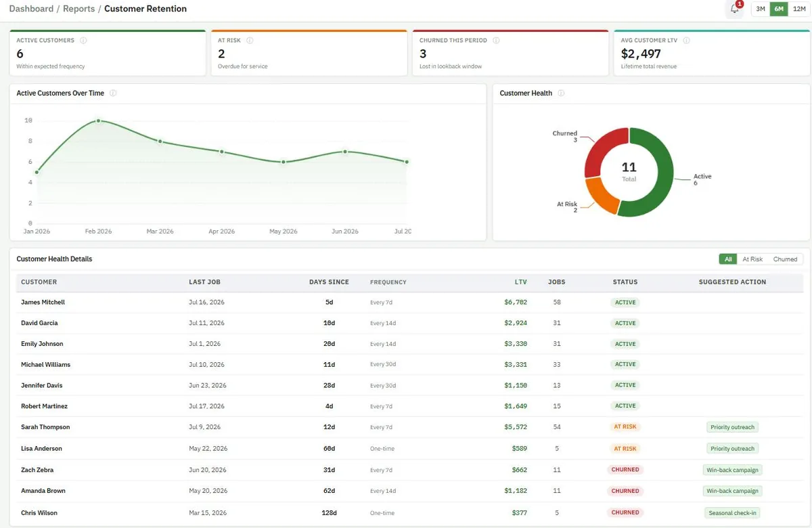812x528 pixels.
Task: Click the Amanda Brown customer name
Action: tap(43, 491)
